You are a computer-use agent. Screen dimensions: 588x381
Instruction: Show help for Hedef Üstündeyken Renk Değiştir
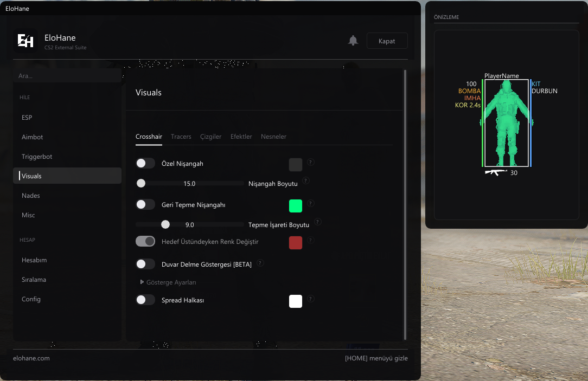click(310, 240)
